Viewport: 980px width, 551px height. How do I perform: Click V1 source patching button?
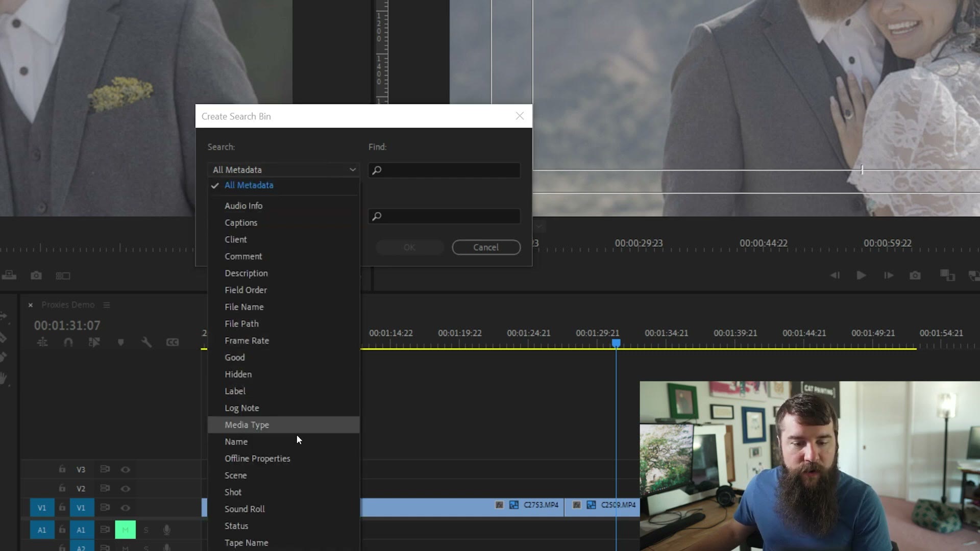pyautogui.click(x=42, y=508)
